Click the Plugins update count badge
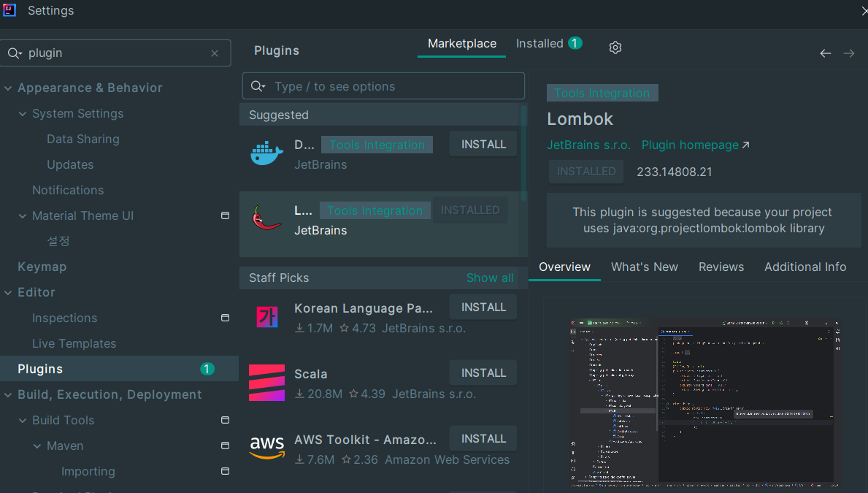This screenshot has height=493, width=868. [x=207, y=369]
